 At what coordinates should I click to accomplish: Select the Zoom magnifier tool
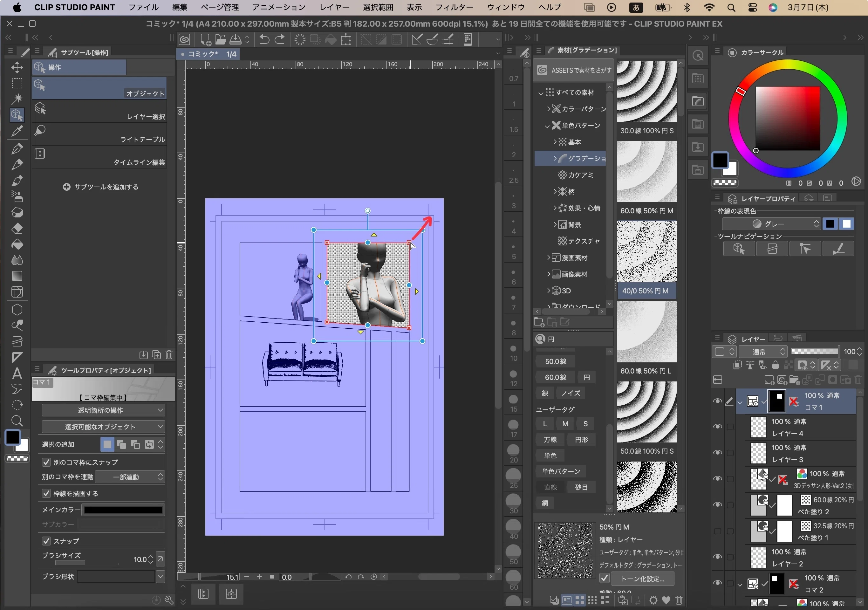click(17, 421)
